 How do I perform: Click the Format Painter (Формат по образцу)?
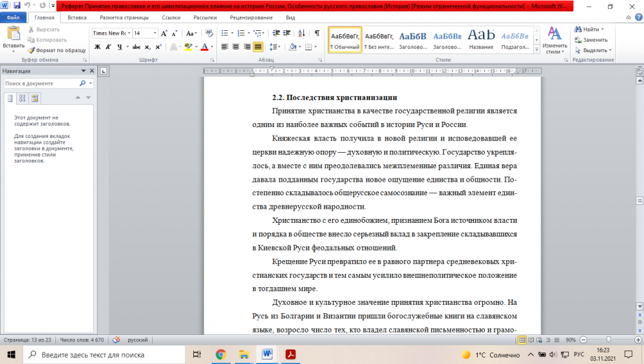[x=57, y=50]
